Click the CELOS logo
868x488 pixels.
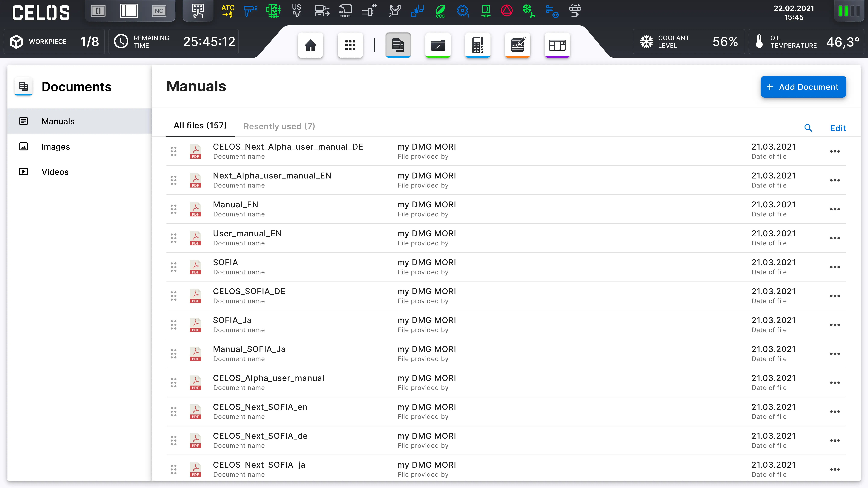pos(41,13)
